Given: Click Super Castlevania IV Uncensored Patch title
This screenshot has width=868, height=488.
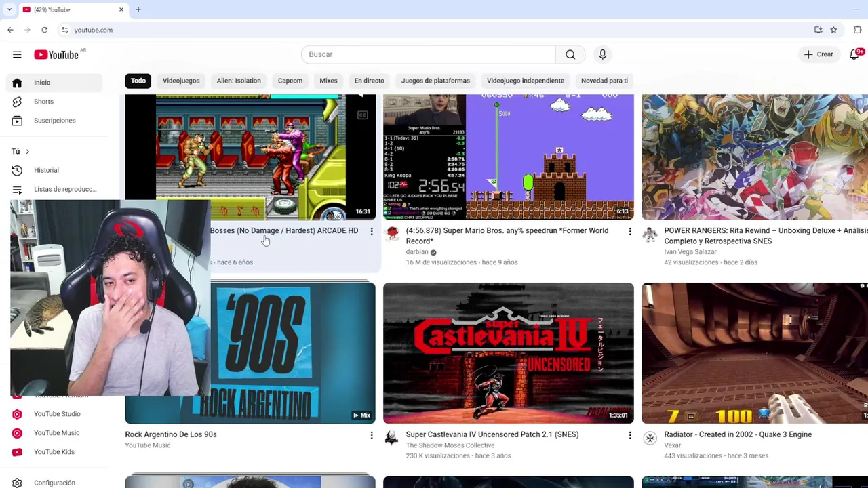Looking at the screenshot, I should pyautogui.click(x=492, y=434).
